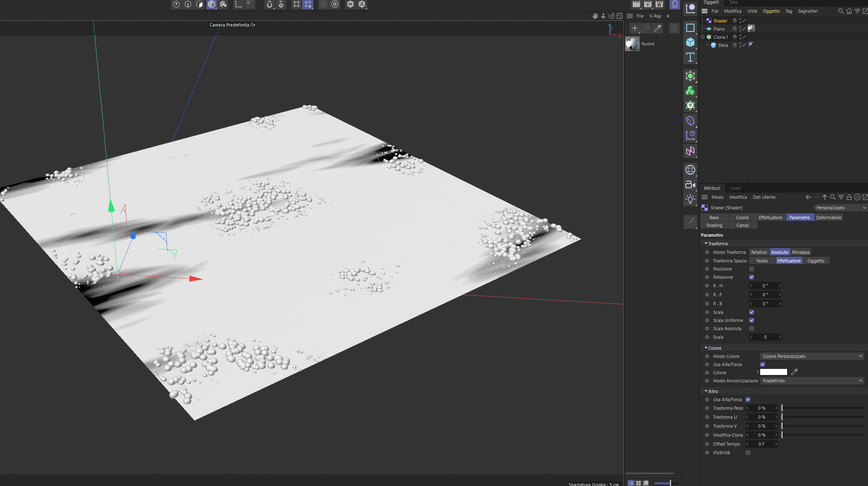Viewport: 868px width, 486px height.
Task: Click the light bulb icon
Action: 690,199
